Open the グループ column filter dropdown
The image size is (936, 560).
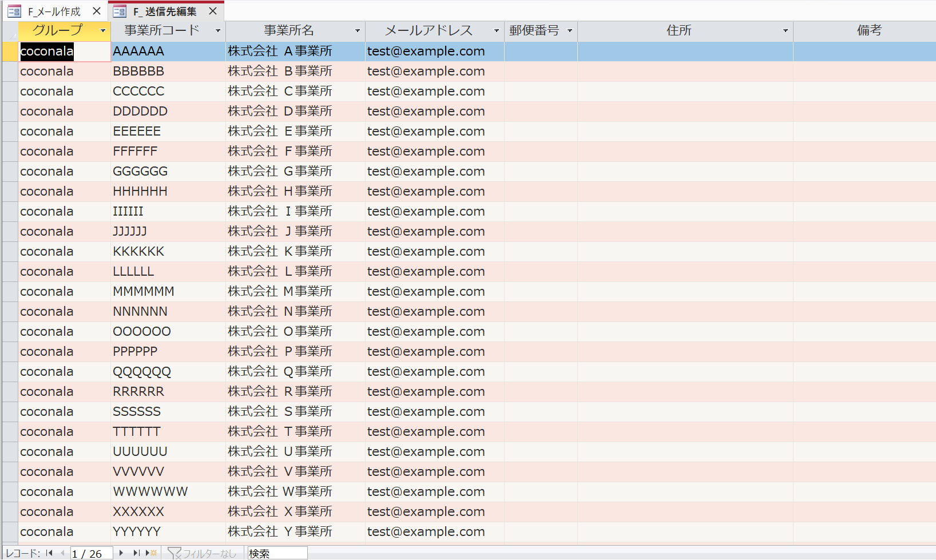[103, 31]
